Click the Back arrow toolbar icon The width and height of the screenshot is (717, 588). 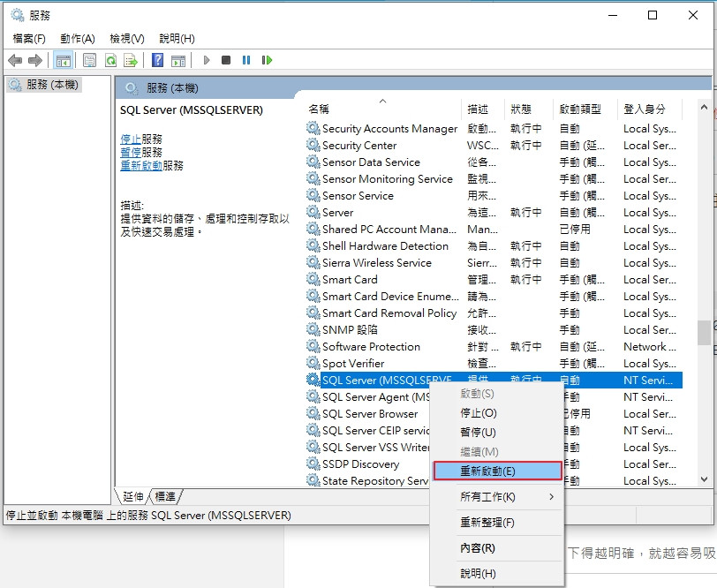pos(15,60)
